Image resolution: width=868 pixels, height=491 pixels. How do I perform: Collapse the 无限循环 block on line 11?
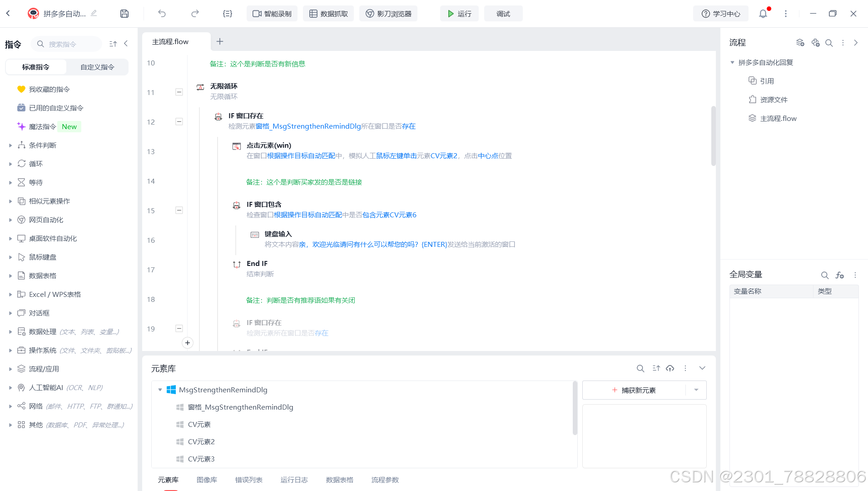[x=179, y=92]
